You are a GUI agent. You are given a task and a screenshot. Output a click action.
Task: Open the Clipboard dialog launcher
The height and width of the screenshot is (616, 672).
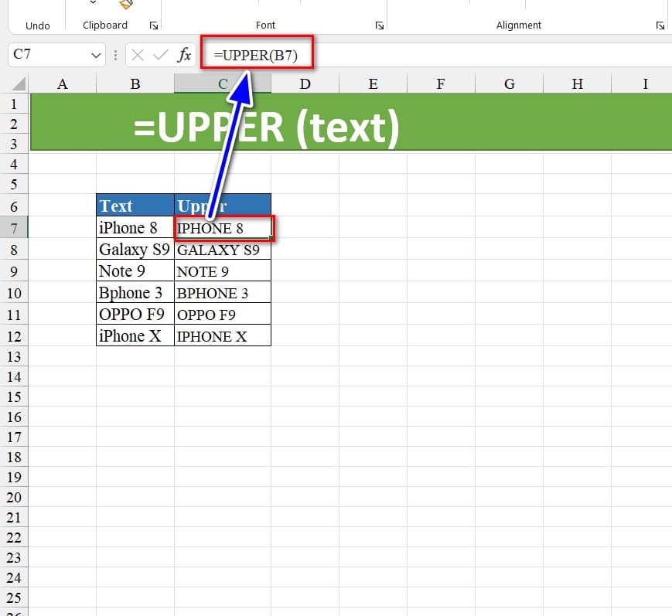point(154,26)
